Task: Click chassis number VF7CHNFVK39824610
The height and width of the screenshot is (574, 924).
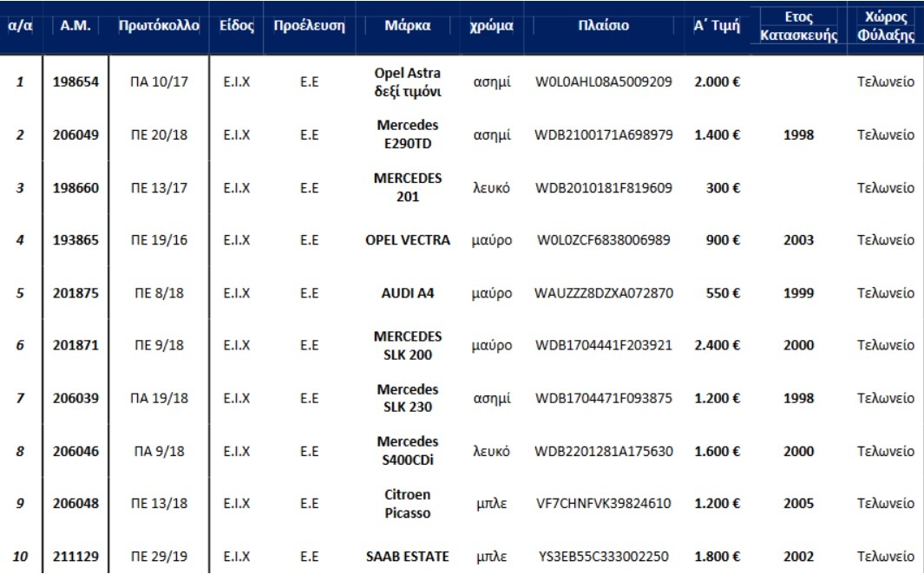Action: point(604,504)
